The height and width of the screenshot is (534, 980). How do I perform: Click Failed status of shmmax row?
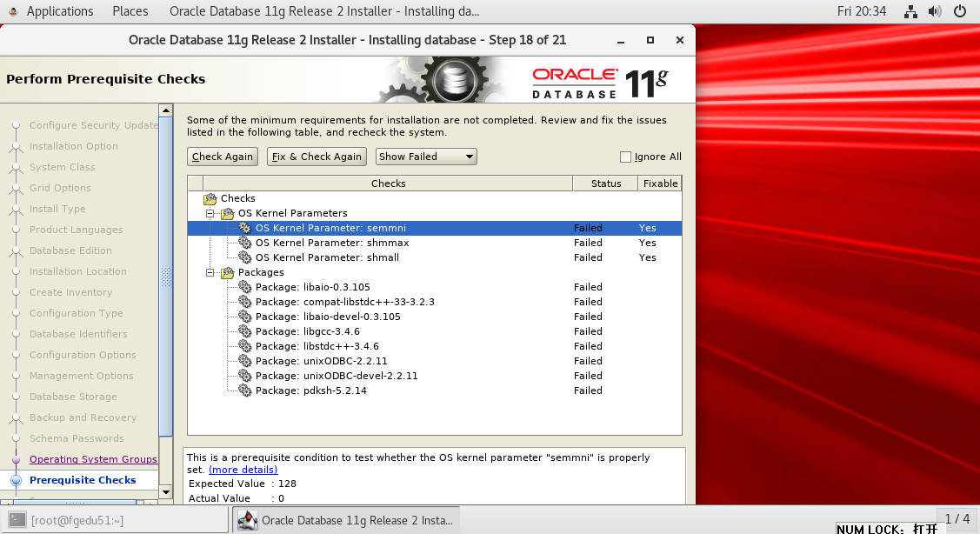(x=588, y=243)
